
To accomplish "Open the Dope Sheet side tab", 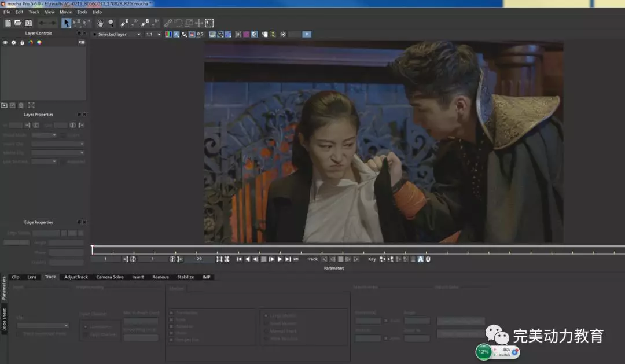I will coord(5,320).
